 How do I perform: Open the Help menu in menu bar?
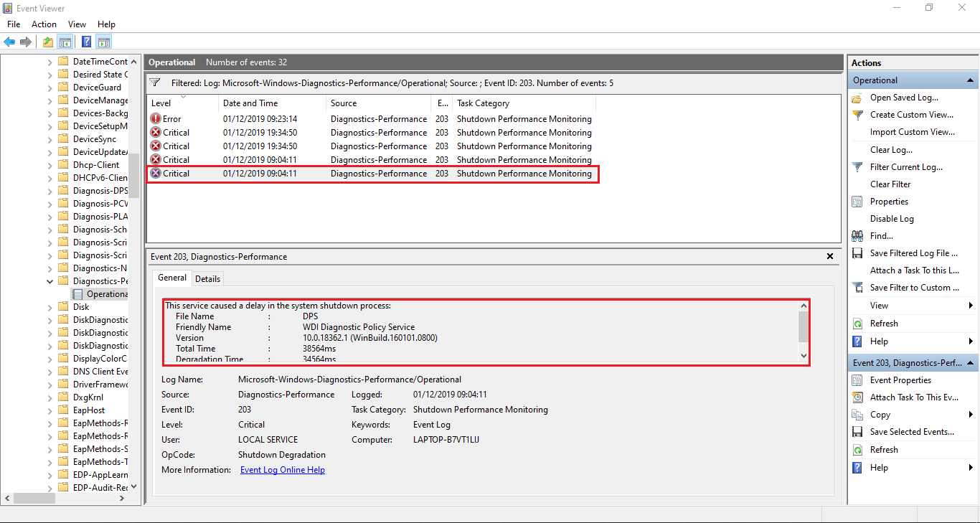point(106,24)
